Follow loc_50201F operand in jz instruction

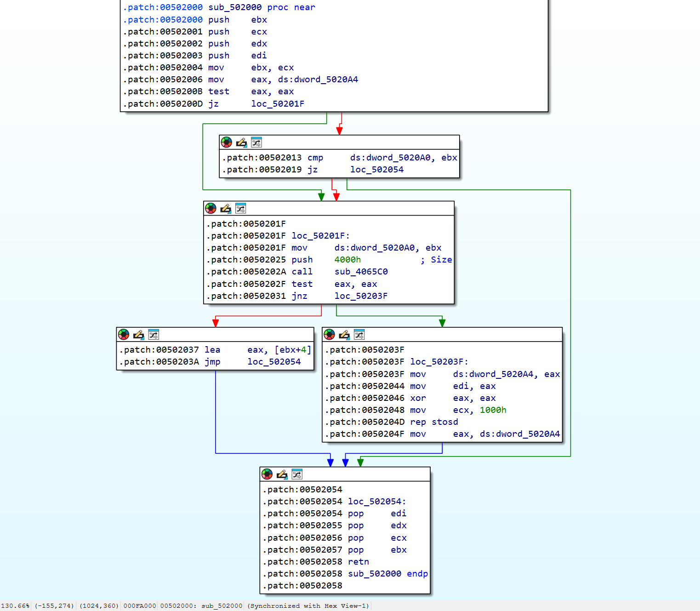(278, 104)
